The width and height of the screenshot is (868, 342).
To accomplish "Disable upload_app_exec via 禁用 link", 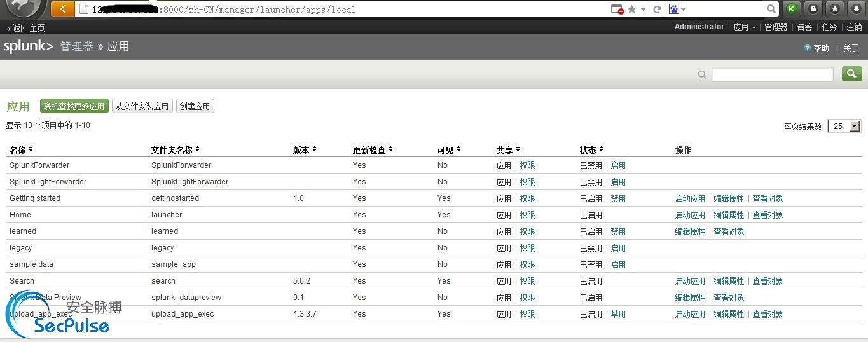I will pyautogui.click(x=618, y=314).
